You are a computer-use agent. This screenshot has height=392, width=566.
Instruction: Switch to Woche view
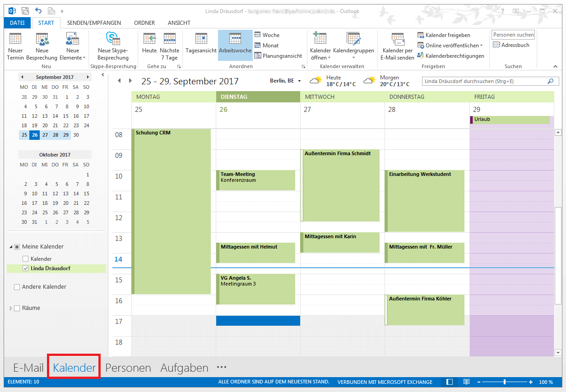[x=267, y=35]
